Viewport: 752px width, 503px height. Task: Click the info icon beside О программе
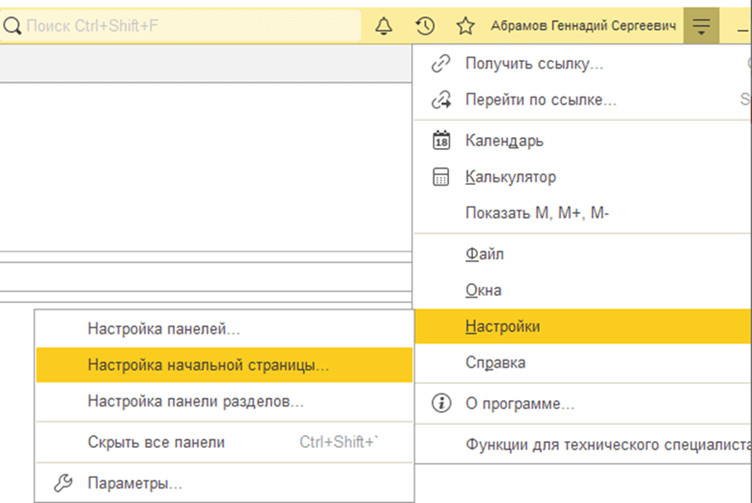[x=440, y=404]
